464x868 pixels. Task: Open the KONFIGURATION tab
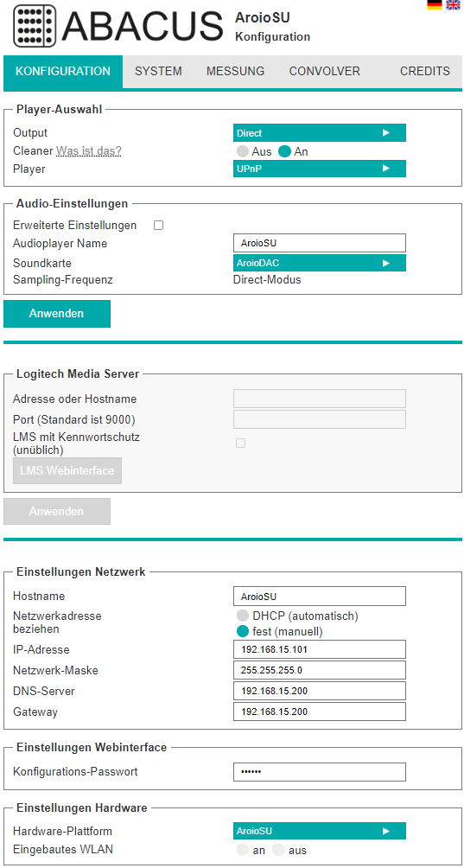click(63, 72)
